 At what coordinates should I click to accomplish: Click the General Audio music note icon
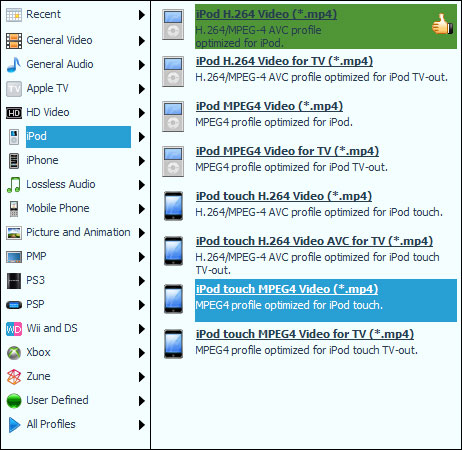click(14, 65)
